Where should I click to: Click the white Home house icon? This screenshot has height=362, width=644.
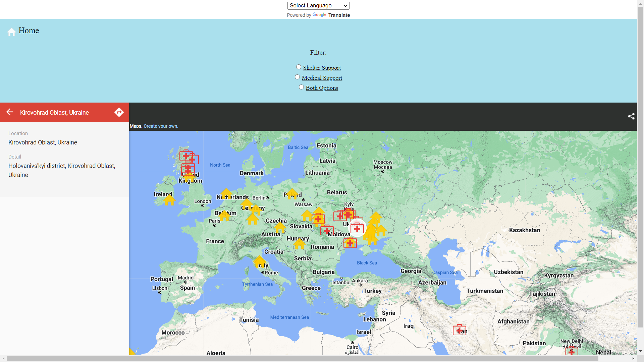click(11, 32)
